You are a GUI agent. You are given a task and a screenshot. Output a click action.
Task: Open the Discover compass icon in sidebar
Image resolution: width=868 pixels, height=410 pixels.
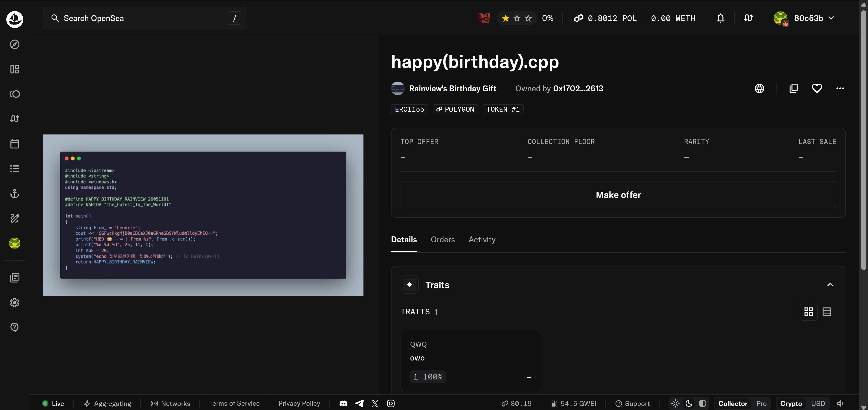14,45
